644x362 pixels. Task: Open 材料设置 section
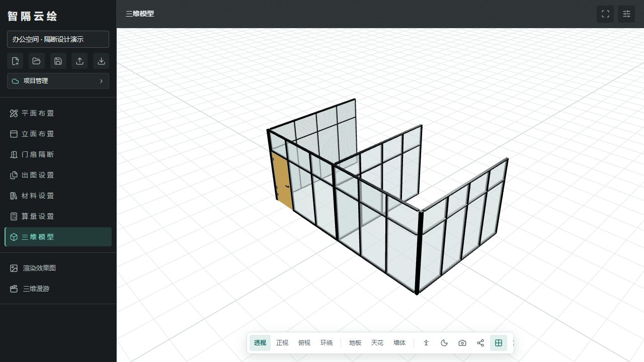(x=58, y=196)
